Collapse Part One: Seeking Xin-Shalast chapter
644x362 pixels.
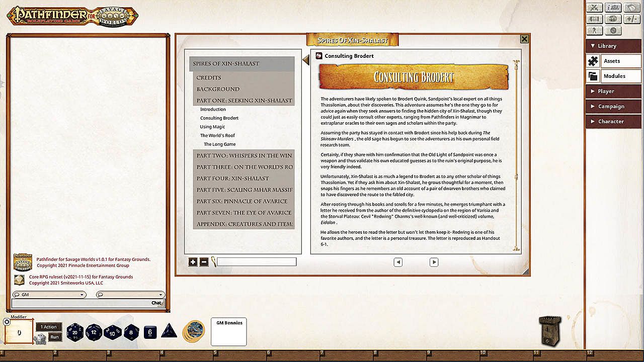tap(244, 101)
